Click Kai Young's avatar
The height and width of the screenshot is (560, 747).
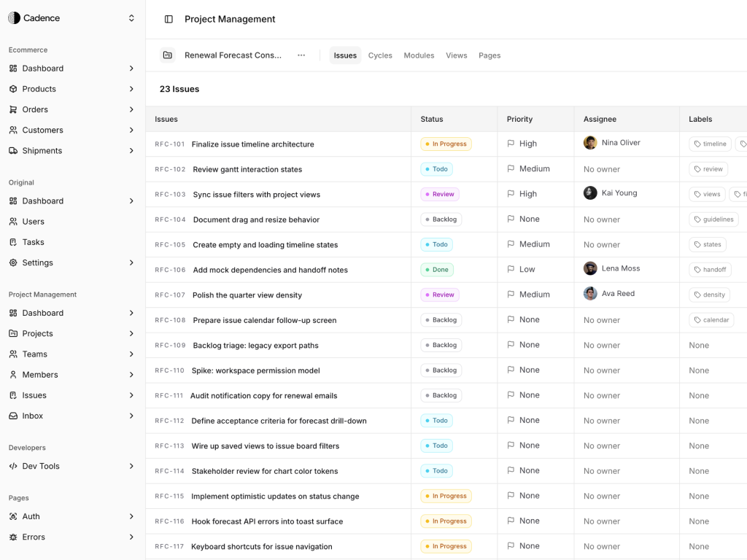coord(590,192)
